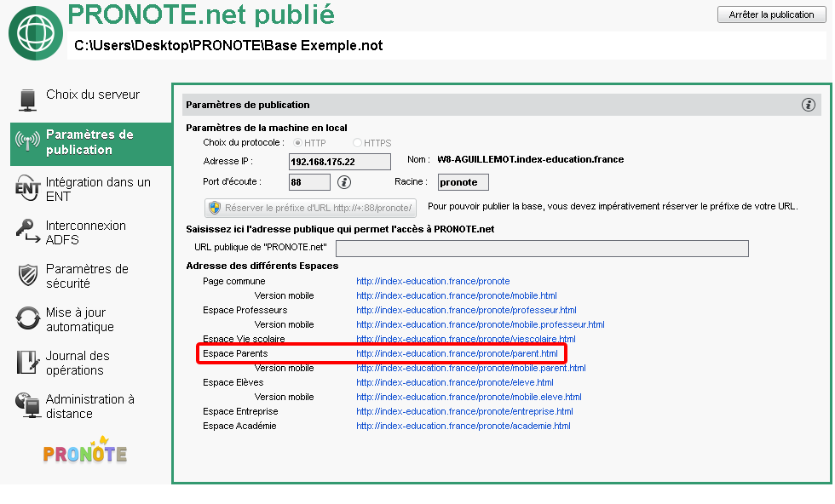Click the Espace Académie label
The height and width of the screenshot is (504, 835).
coord(239,426)
